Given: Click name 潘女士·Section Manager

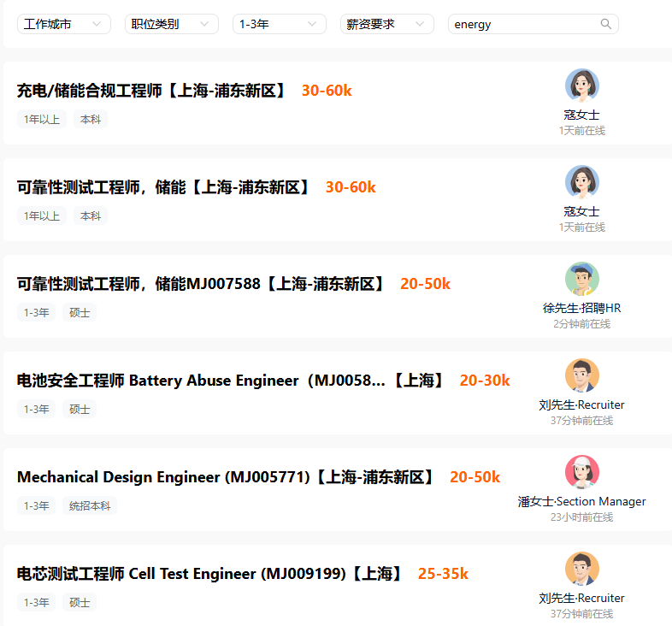Looking at the screenshot, I should [x=581, y=501].
